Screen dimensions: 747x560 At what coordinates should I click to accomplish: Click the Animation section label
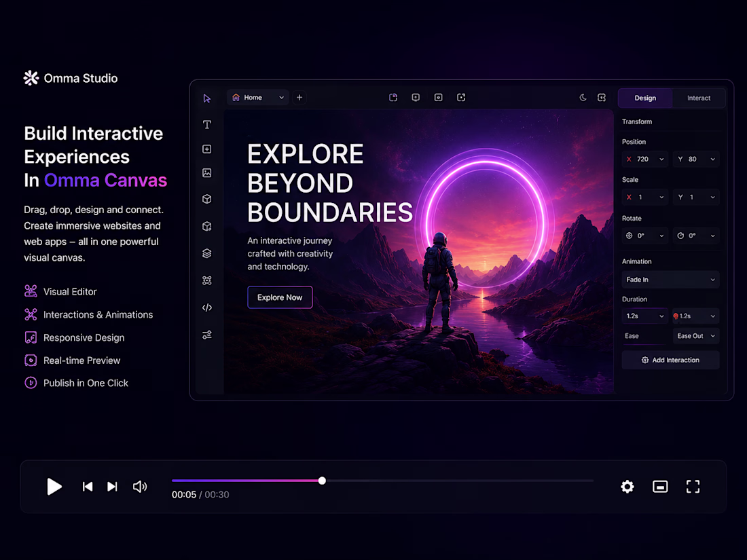[636, 261]
